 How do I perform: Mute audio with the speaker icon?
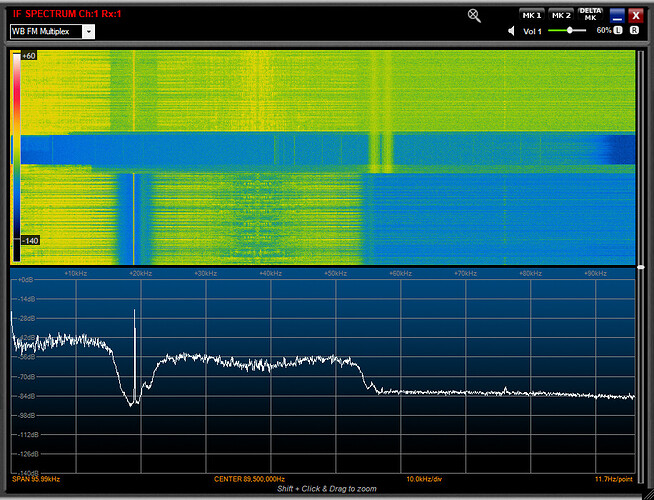click(512, 31)
